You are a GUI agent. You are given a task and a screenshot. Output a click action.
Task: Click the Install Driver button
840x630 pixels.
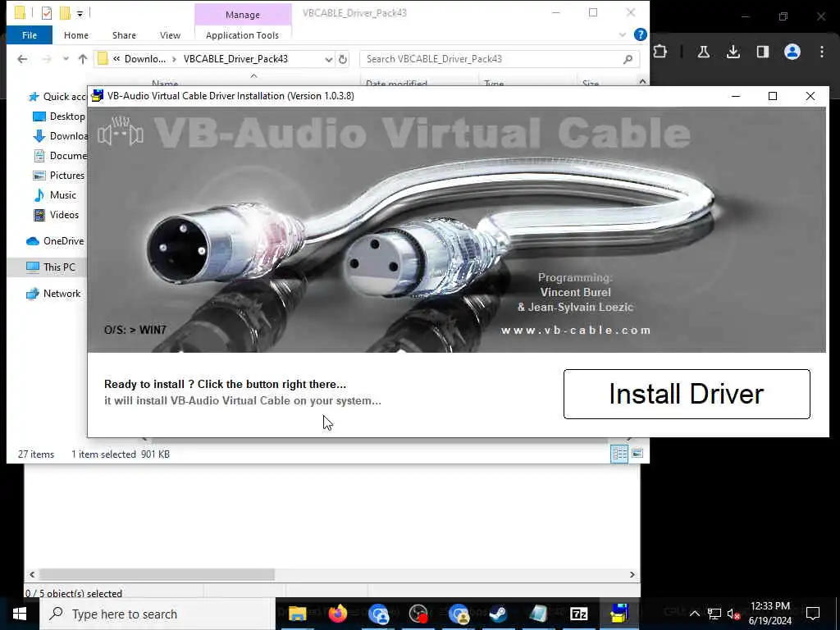[x=687, y=394]
